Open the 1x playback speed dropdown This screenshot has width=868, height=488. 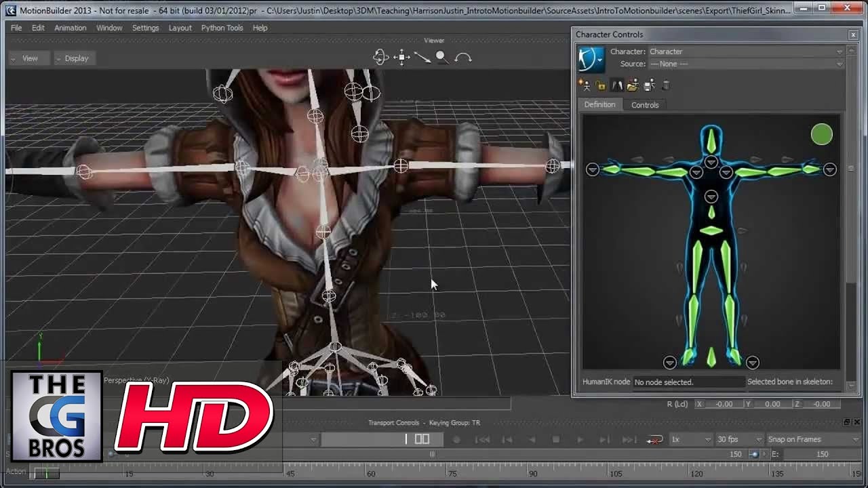(x=690, y=439)
